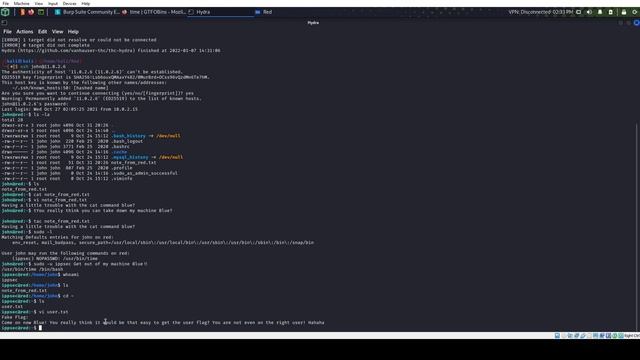Click the VirtualBox optical drive status icon

pyautogui.click(x=564, y=336)
